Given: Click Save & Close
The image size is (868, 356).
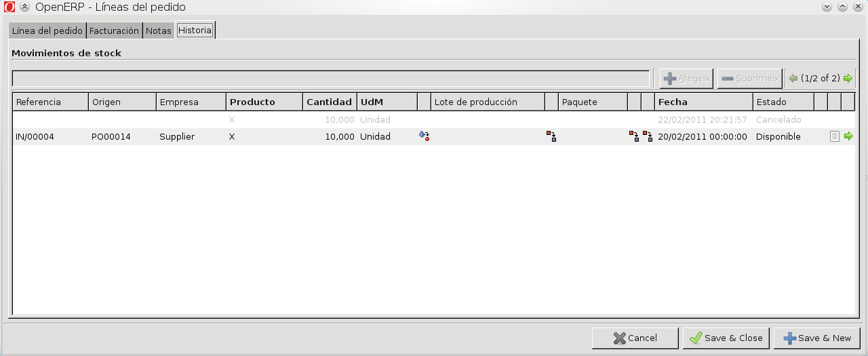Looking at the screenshot, I should pyautogui.click(x=726, y=338).
